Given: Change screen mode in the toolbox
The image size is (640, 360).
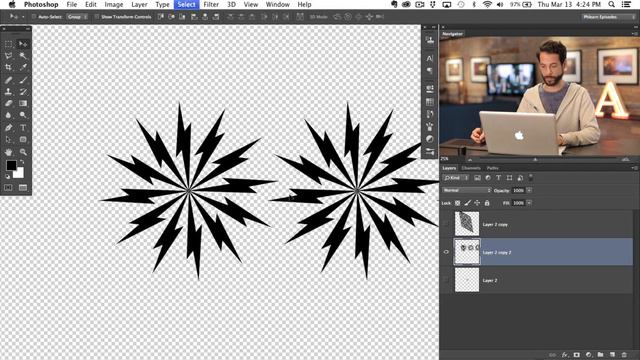Looking at the screenshot, I should click(x=23, y=188).
